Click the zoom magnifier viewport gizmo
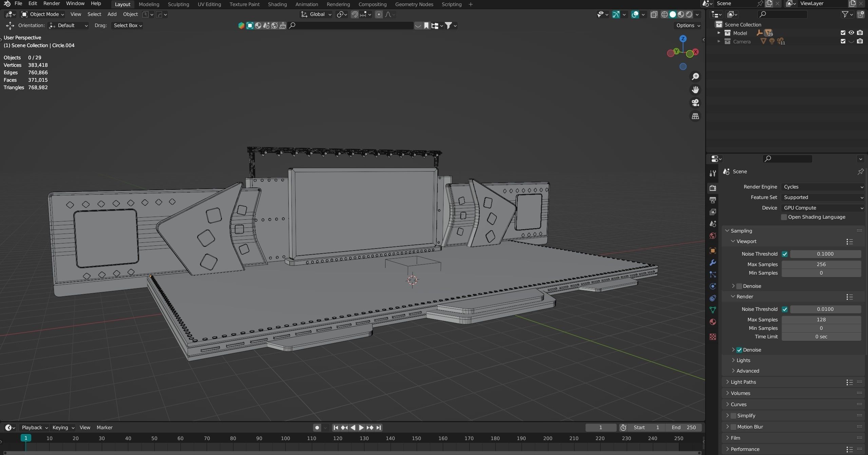Screen dimensions: 868x455 [695, 77]
